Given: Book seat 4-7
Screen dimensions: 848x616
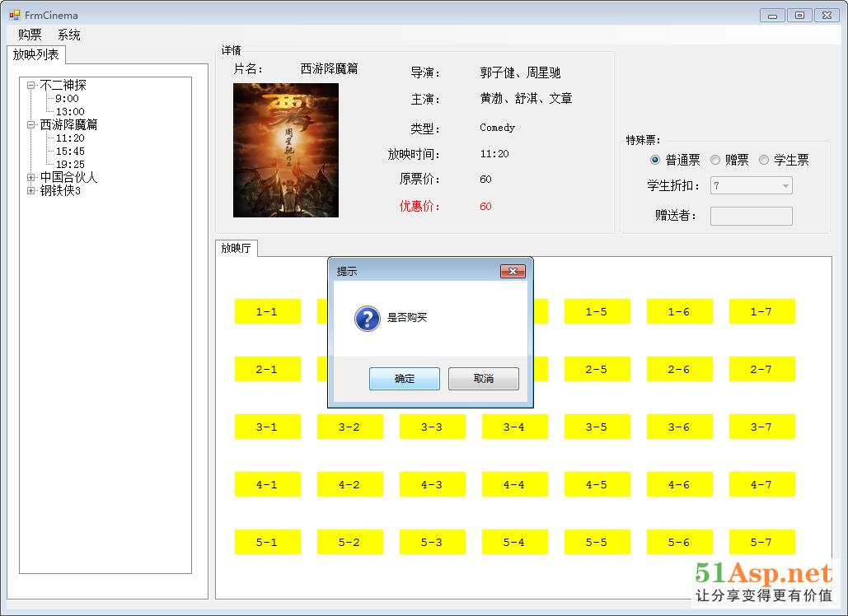Looking at the screenshot, I should [x=762, y=484].
